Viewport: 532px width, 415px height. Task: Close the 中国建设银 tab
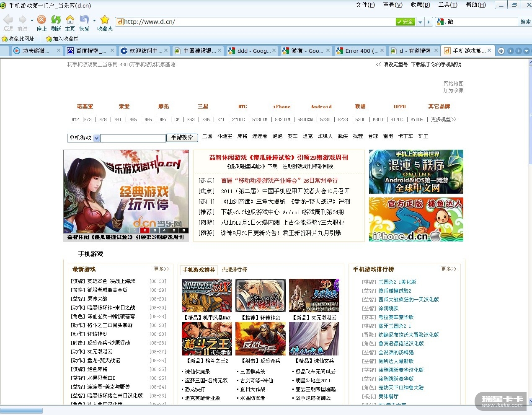click(220, 50)
